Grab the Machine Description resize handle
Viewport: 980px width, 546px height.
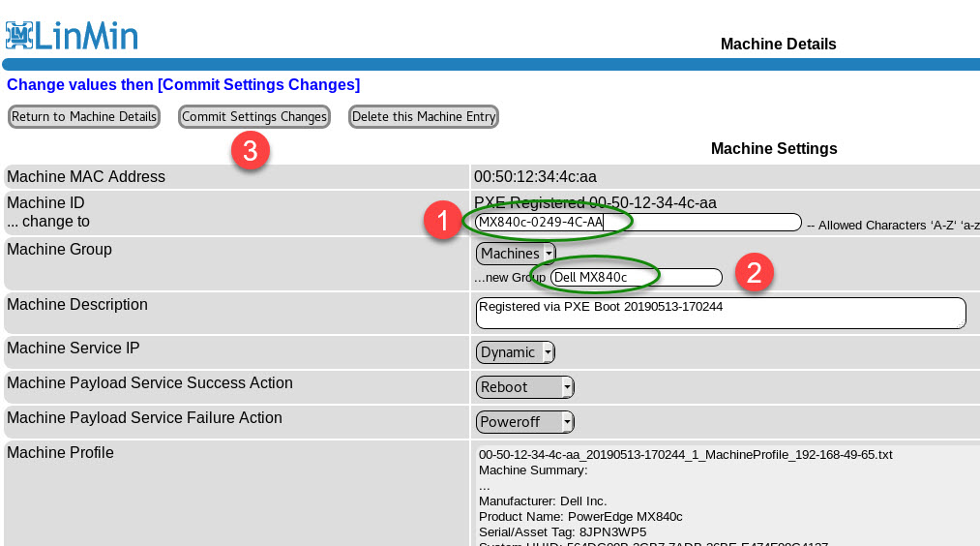(961, 324)
